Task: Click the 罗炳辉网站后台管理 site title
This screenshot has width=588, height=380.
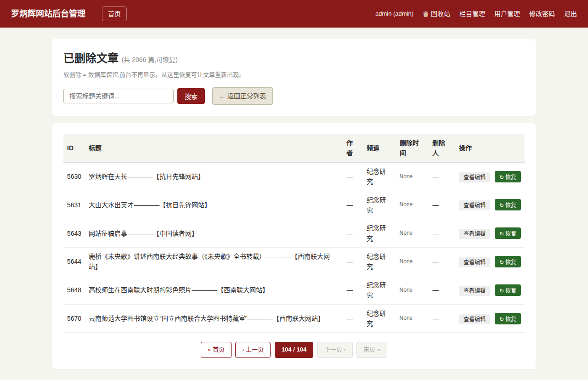Action: coord(48,14)
